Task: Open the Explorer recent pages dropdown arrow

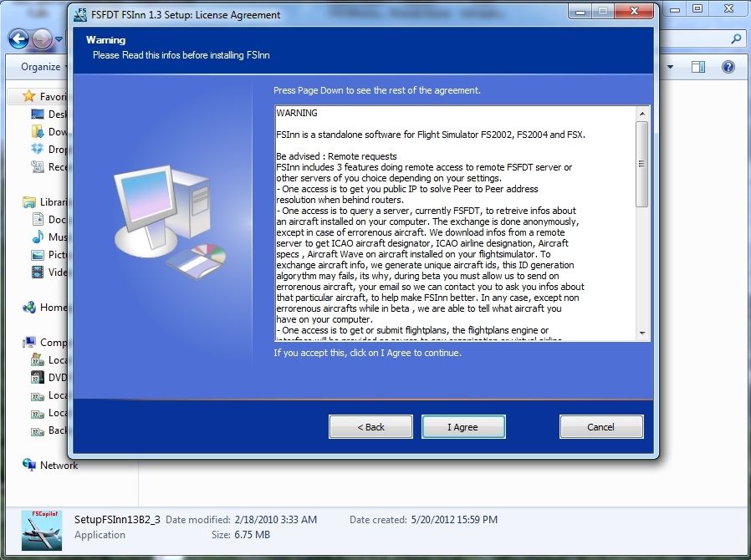Action: [59, 39]
